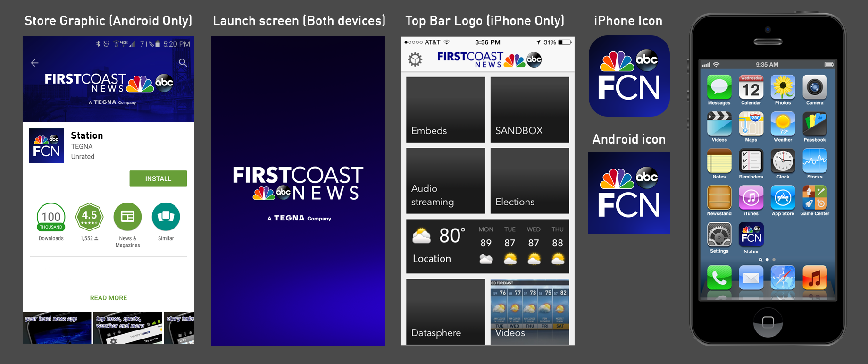868x364 pixels.
Task: Tap the large iPhone Icon FCN graphic
Action: tap(629, 76)
